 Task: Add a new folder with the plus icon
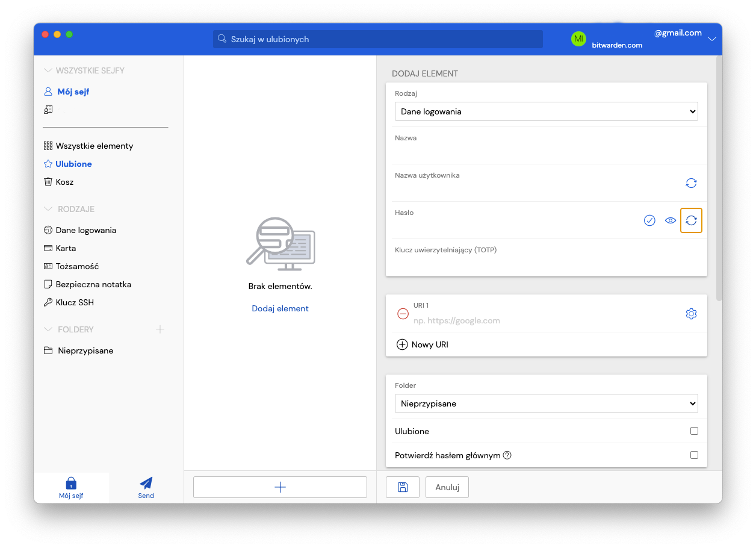coord(160,329)
